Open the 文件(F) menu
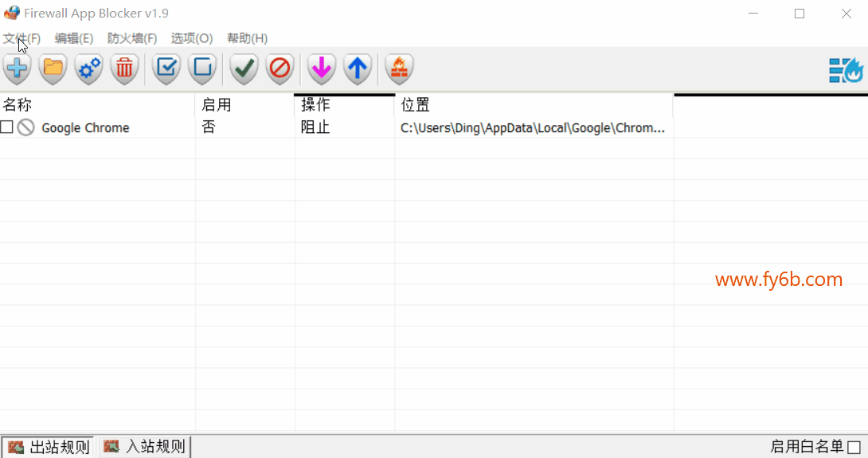Screen dimensions: 868x458 [22, 38]
